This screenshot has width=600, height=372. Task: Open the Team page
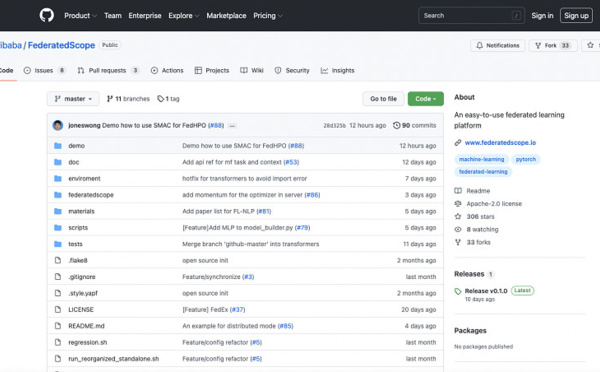click(113, 16)
